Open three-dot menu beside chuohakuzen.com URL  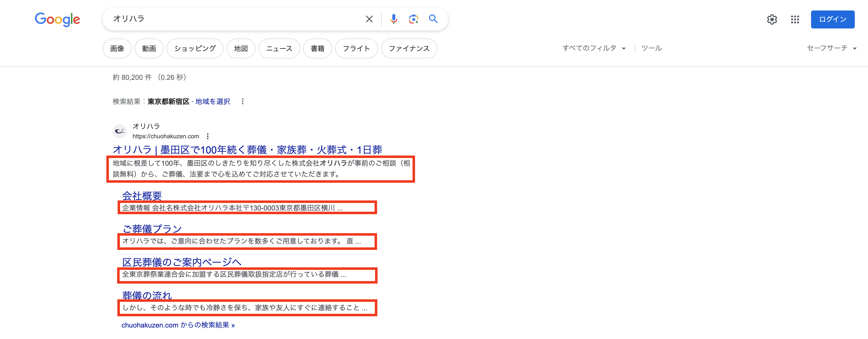pos(208,136)
